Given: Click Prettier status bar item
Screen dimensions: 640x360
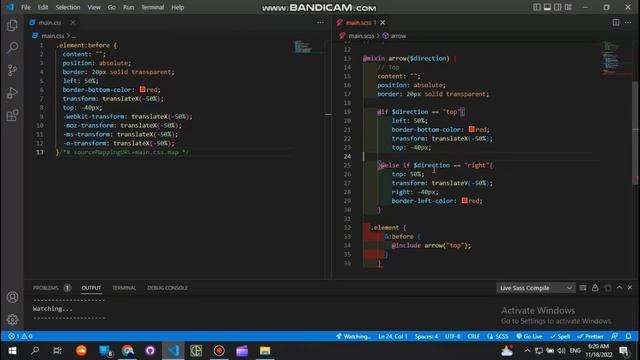Looking at the screenshot, I should pos(590,336).
